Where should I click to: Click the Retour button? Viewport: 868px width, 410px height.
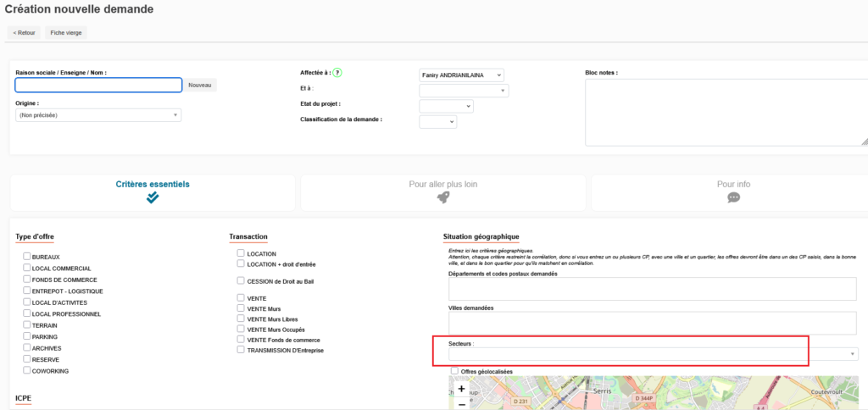coord(24,32)
